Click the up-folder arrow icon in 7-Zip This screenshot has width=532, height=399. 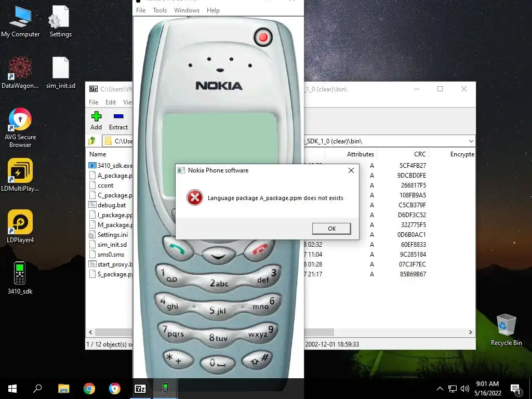pyautogui.click(x=92, y=141)
